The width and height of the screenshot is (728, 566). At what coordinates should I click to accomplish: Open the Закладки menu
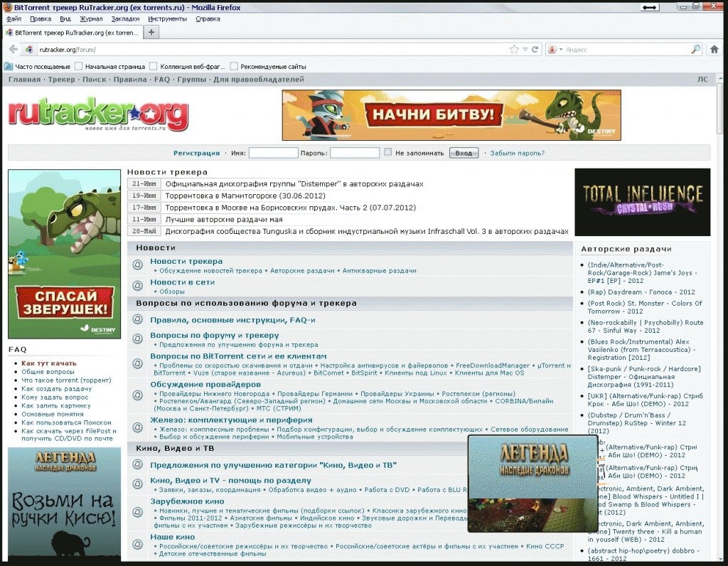pos(125,19)
